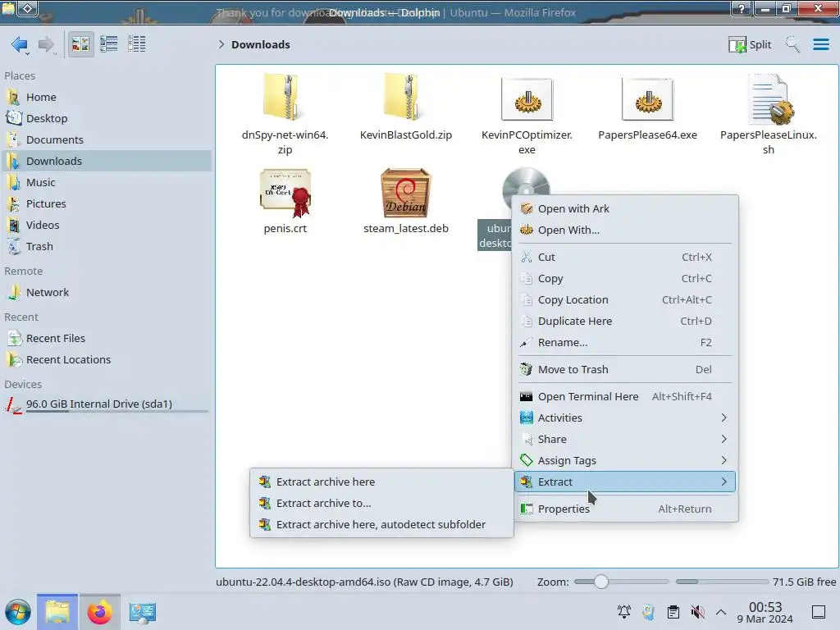Switch to Firefox from taskbar
840x630 pixels.
coord(99,612)
